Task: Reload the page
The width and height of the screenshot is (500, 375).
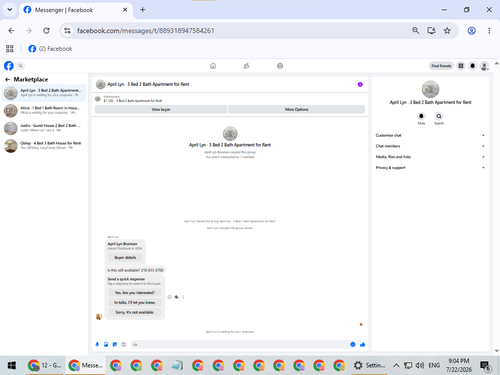Action: tap(46, 31)
